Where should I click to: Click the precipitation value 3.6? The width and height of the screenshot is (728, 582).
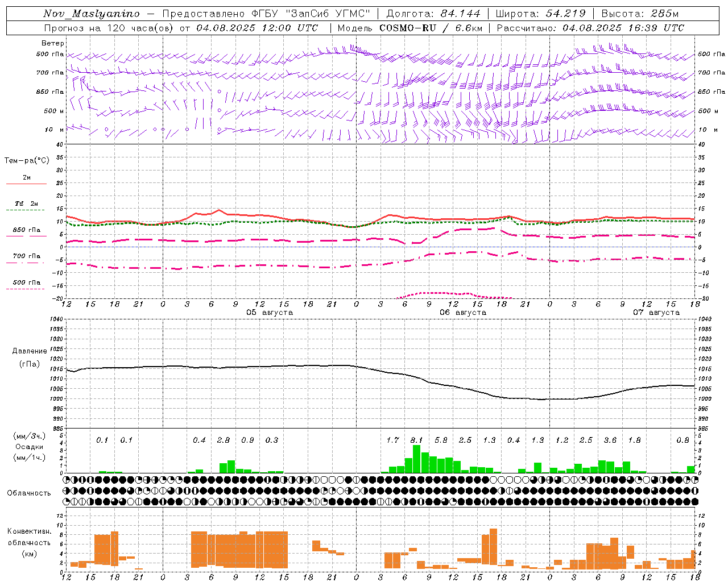(x=610, y=440)
